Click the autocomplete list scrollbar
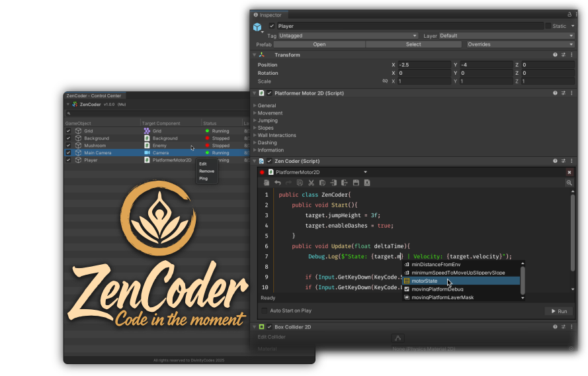The width and height of the screenshot is (588, 376). click(x=523, y=278)
